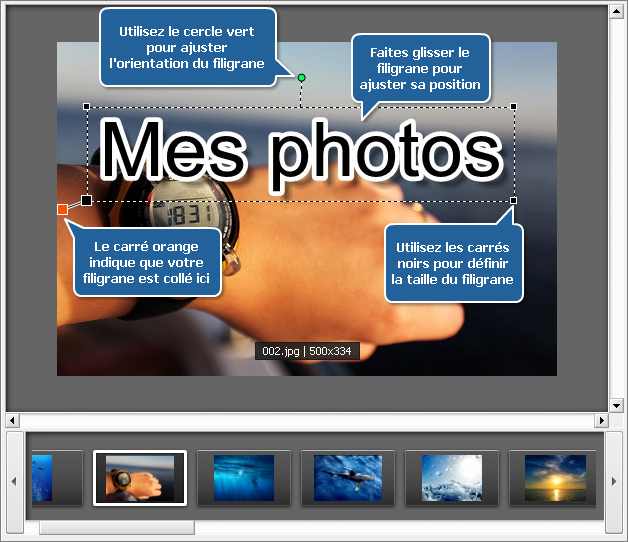This screenshot has height=542, width=628.
Task: Click the bottom-right black resize handle
Action: [x=513, y=200]
